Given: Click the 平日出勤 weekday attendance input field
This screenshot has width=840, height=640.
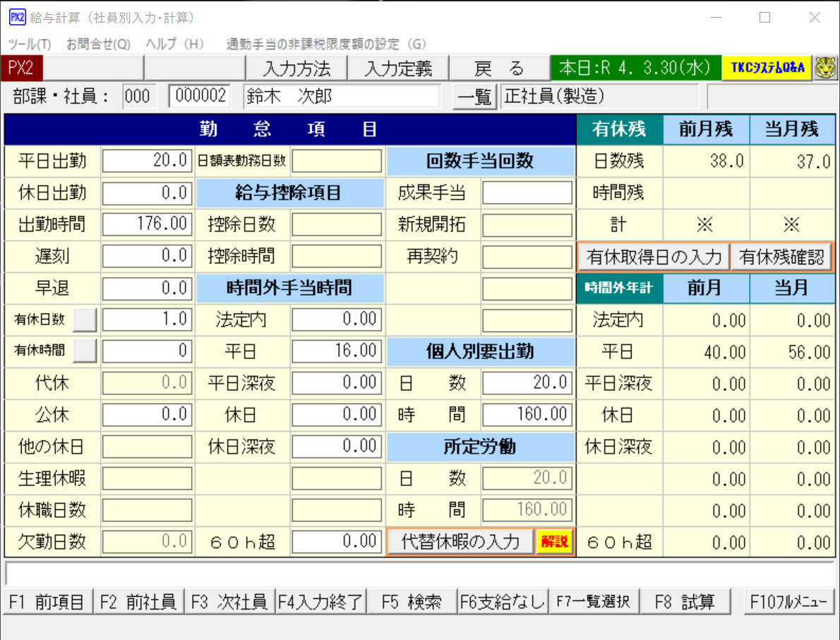Looking at the screenshot, I should point(146,160).
